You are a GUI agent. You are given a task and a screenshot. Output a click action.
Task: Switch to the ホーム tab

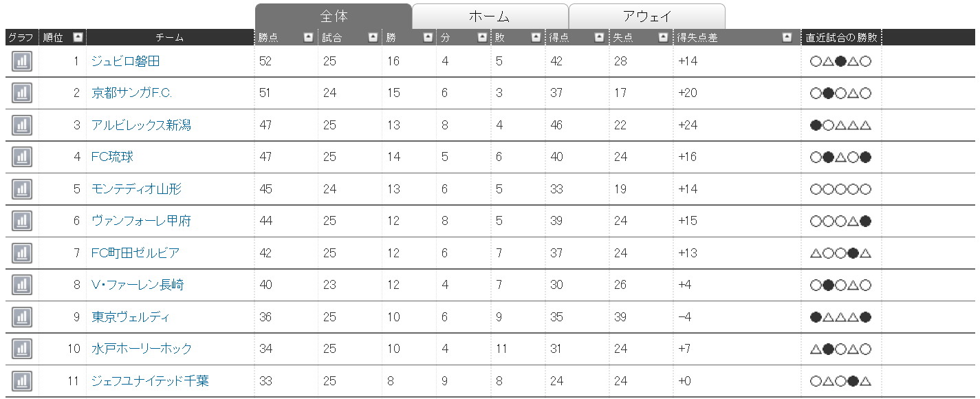[490, 17]
